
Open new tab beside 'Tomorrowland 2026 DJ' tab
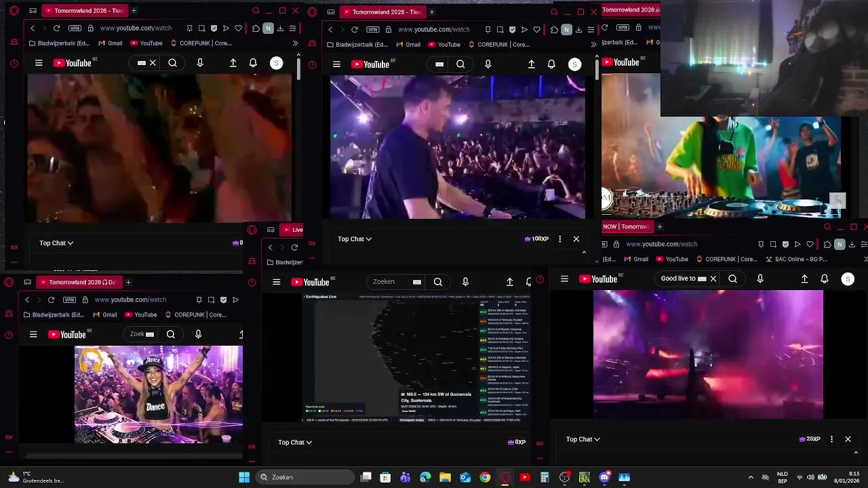point(128,282)
